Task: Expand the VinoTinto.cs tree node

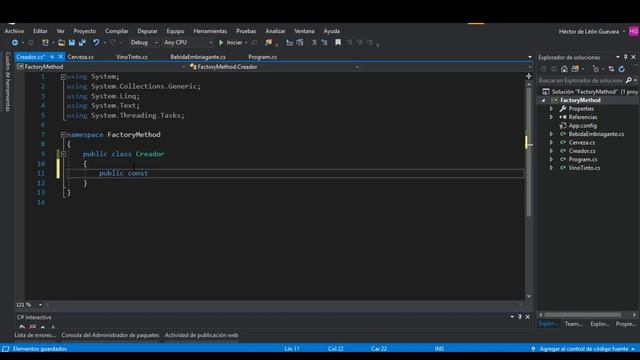Action: 551,168
